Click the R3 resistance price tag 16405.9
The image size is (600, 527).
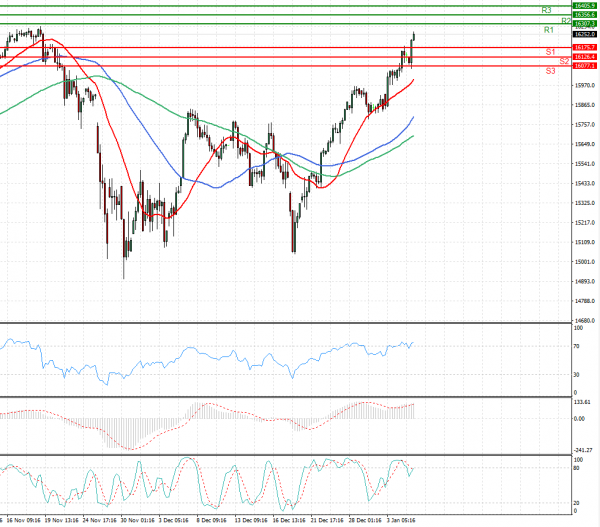click(x=584, y=5)
